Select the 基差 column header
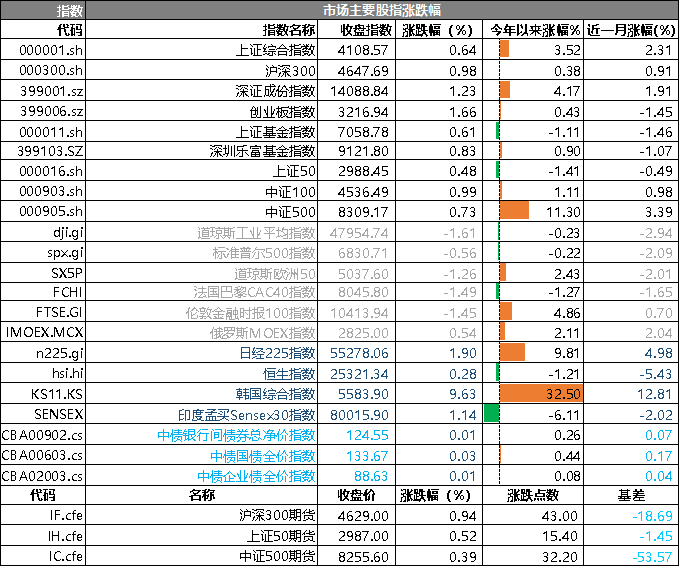Image resolution: width=681 pixels, height=568 pixels. 632,495
